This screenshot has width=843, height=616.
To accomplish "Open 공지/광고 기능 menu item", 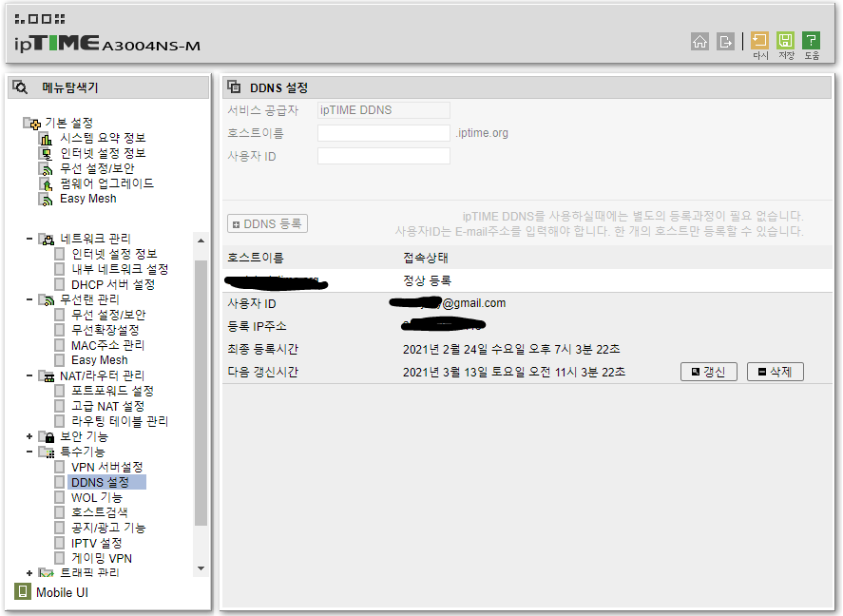I will (x=108, y=528).
